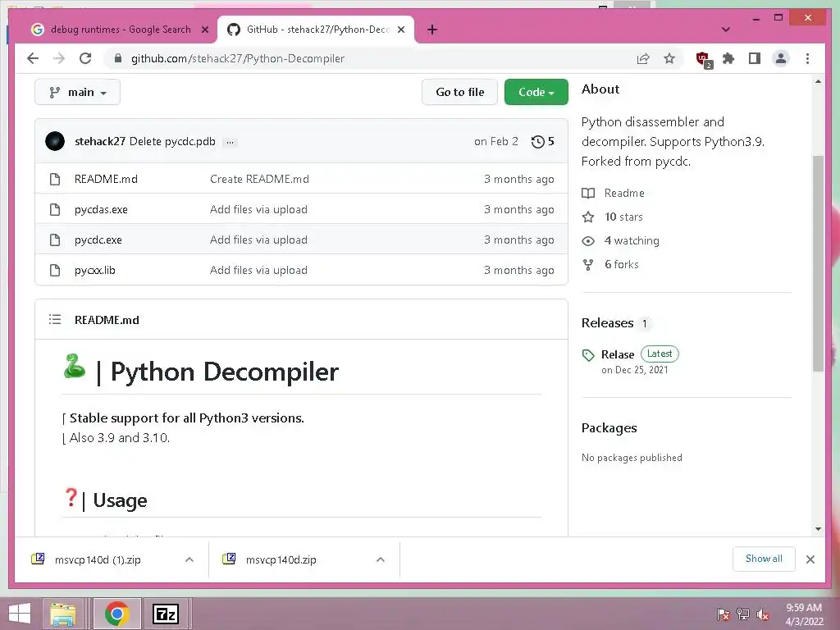Click Show all downloads
The height and width of the screenshot is (630, 840).
764,559
